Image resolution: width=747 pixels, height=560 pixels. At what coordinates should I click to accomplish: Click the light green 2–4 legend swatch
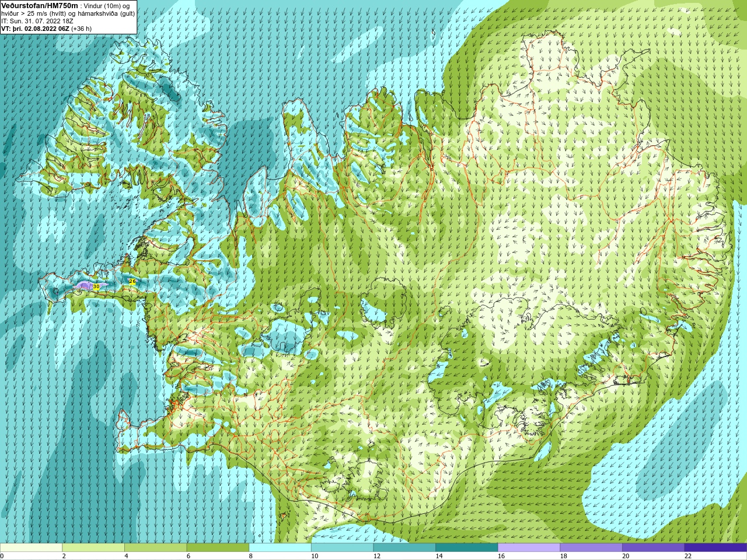[x=93, y=547]
